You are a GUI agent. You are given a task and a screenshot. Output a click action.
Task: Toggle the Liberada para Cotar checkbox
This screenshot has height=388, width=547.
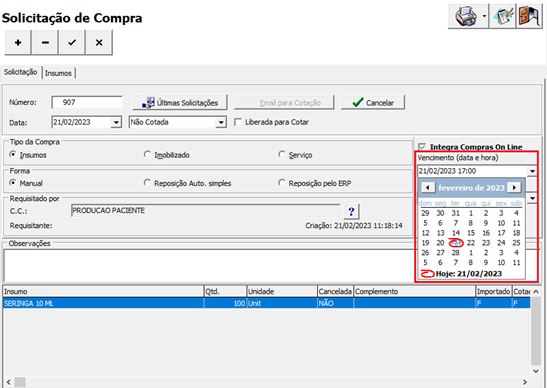238,122
